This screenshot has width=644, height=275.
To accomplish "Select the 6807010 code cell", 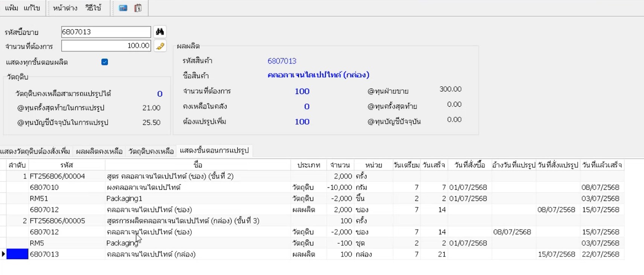I will [67, 187].
